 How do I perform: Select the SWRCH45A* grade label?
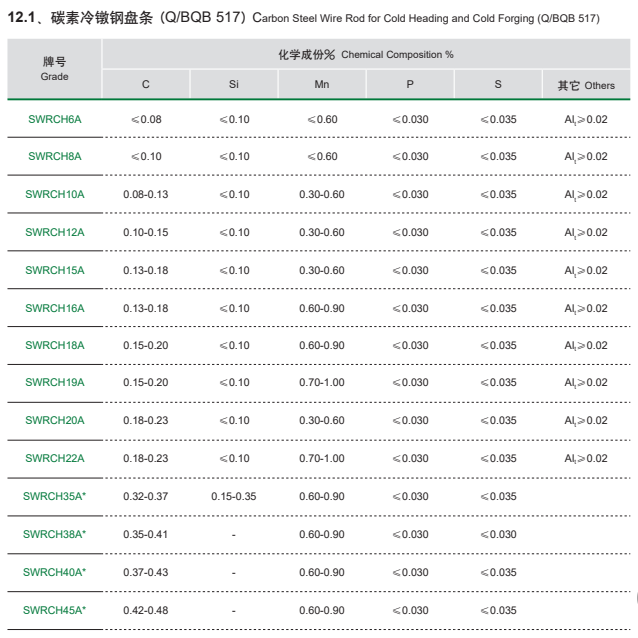(x=55, y=610)
